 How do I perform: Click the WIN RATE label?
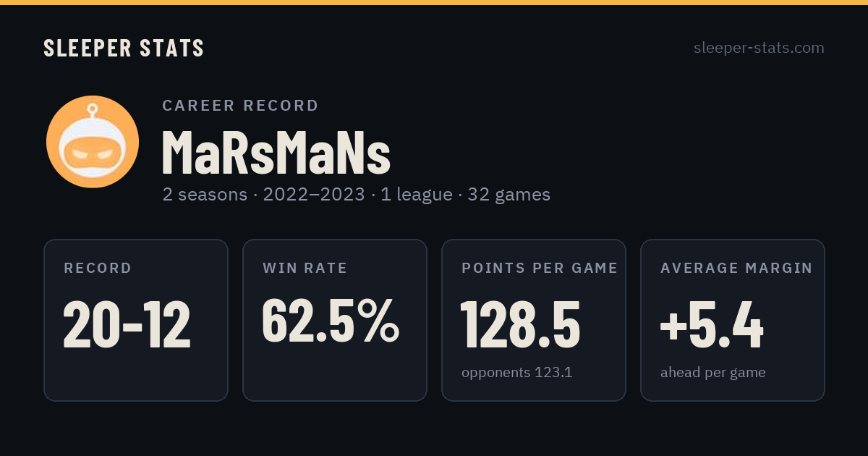[x=305, y=269]
